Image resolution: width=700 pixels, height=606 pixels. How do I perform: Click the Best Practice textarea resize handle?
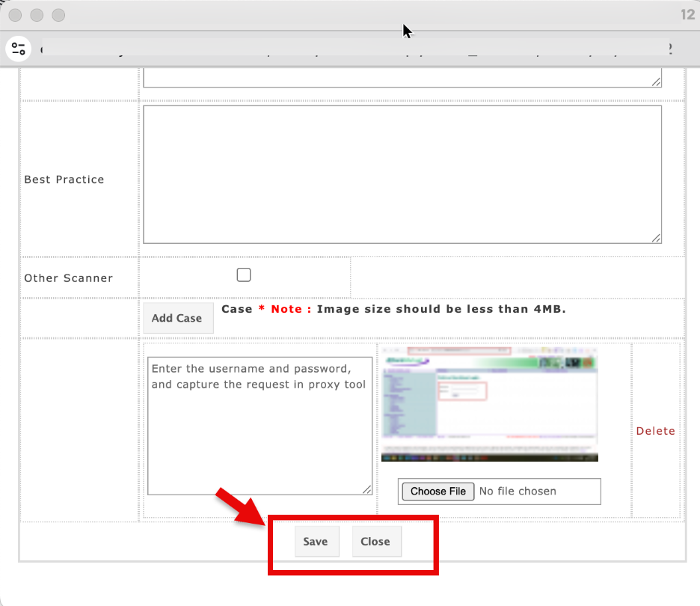point(656,238)
